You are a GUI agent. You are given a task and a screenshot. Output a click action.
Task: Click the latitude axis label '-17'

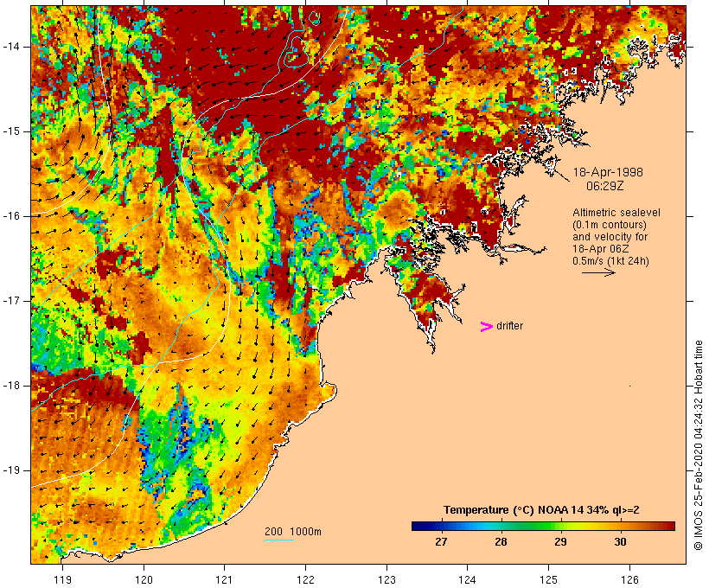point(11,301)
